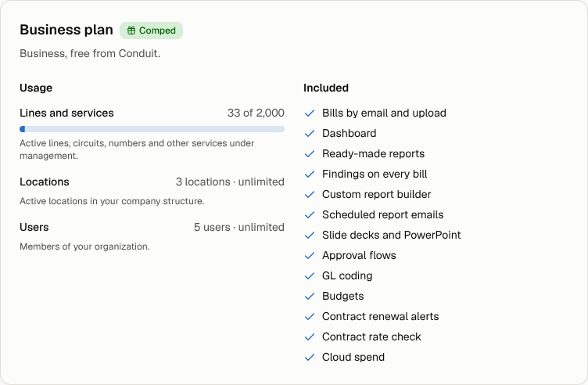Click the '33 of 2,000' usage value

256,113
